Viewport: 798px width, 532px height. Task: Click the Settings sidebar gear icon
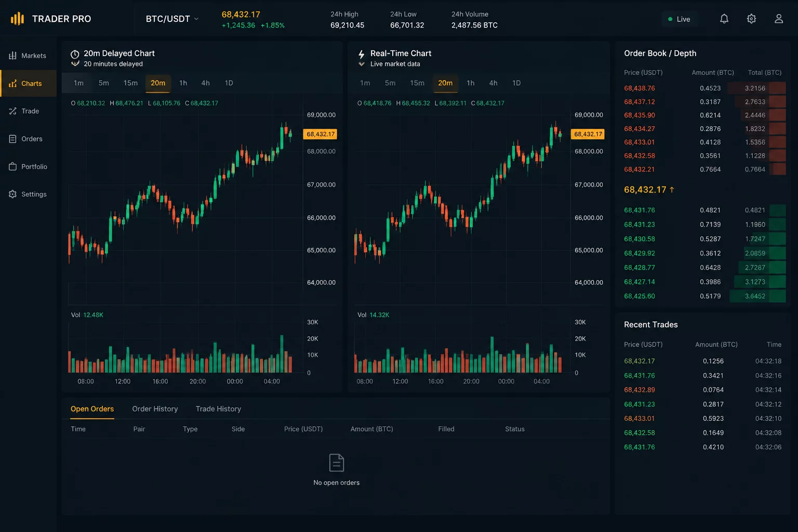[12, 194]
